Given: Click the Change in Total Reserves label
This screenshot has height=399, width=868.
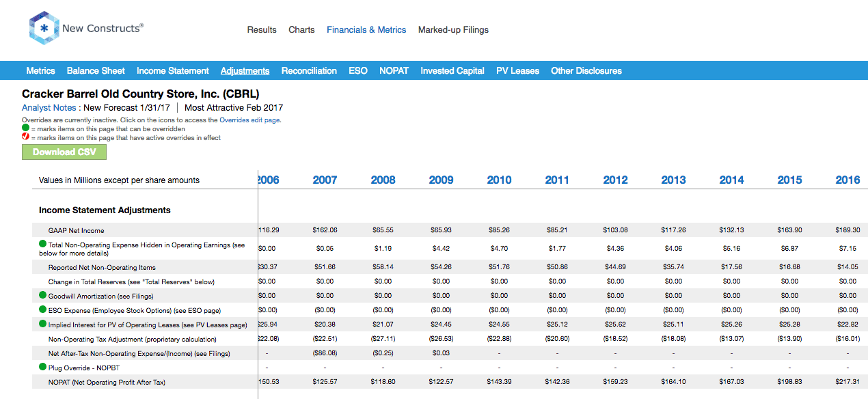Looking at the screenshot, I should [131, 281].
